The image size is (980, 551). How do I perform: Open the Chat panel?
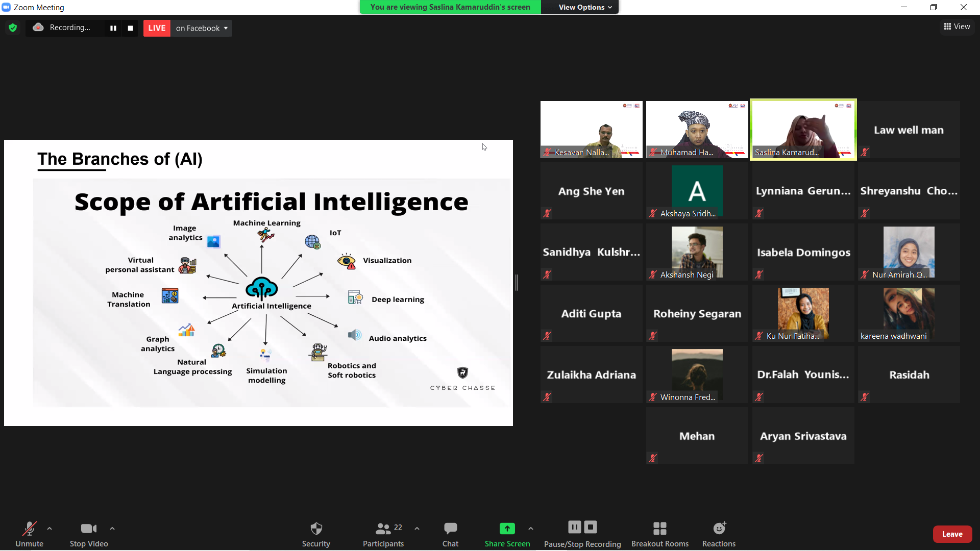450,534
